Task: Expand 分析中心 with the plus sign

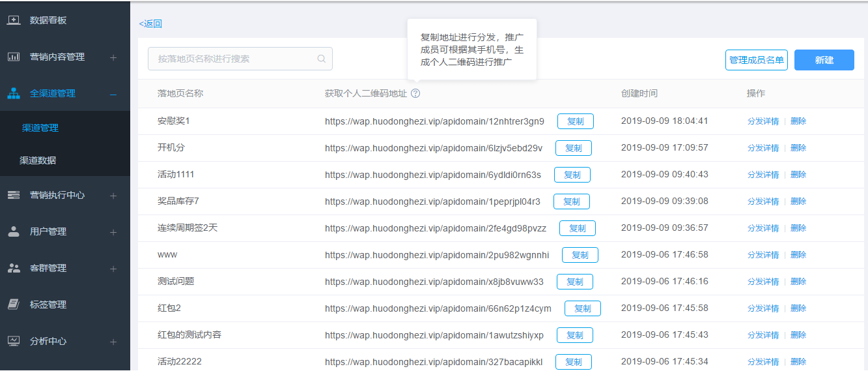Action: (x=113, y=342)
